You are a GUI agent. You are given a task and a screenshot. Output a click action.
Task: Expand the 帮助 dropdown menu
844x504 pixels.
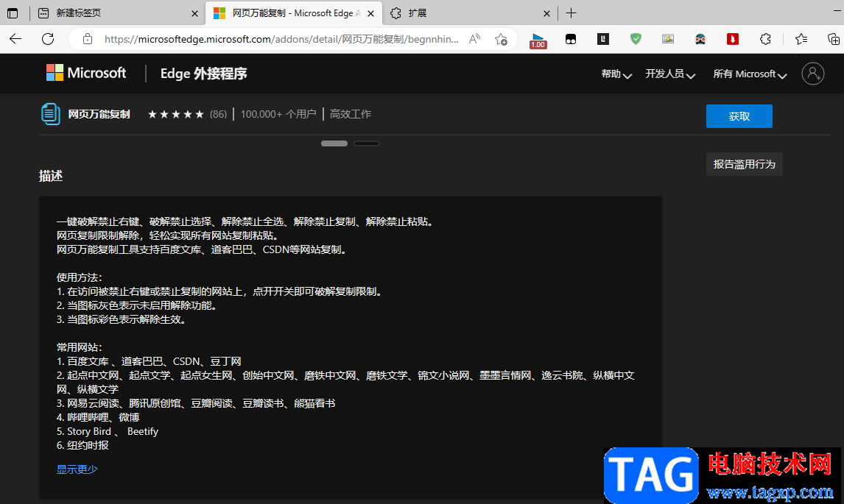616,74
